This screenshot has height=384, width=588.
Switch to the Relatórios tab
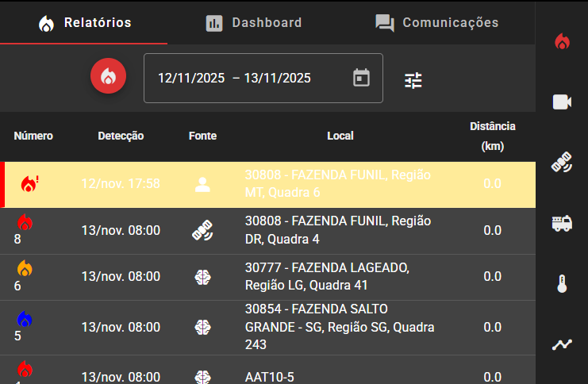coord(84,22)
